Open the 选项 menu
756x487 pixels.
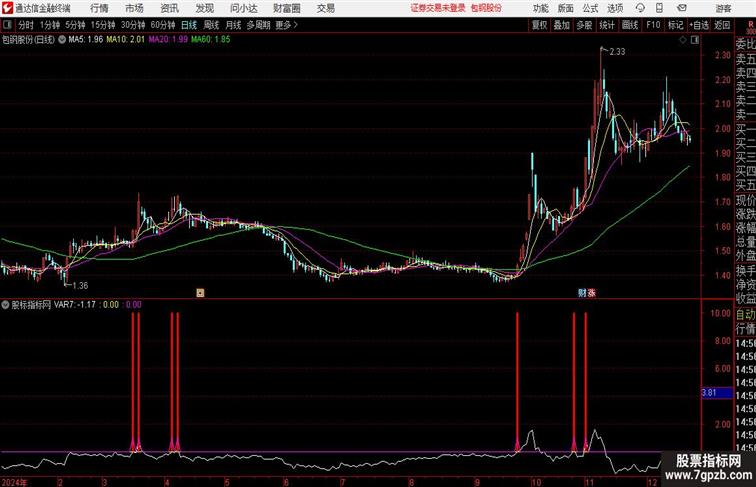[x=615, y=8]
